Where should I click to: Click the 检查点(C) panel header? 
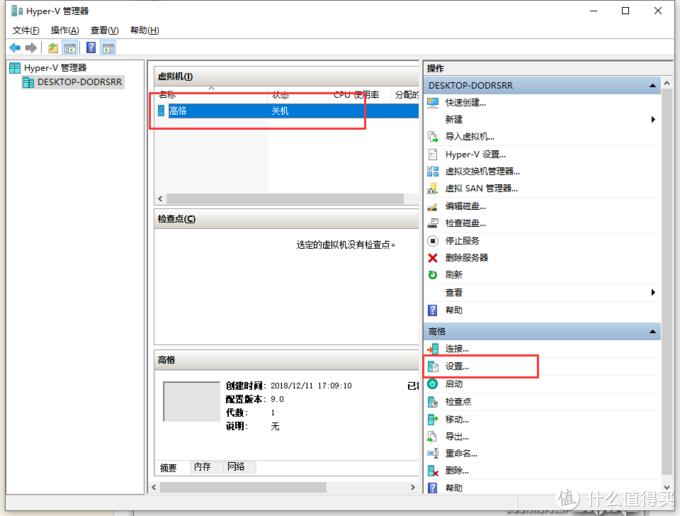(x=287, y=219)
